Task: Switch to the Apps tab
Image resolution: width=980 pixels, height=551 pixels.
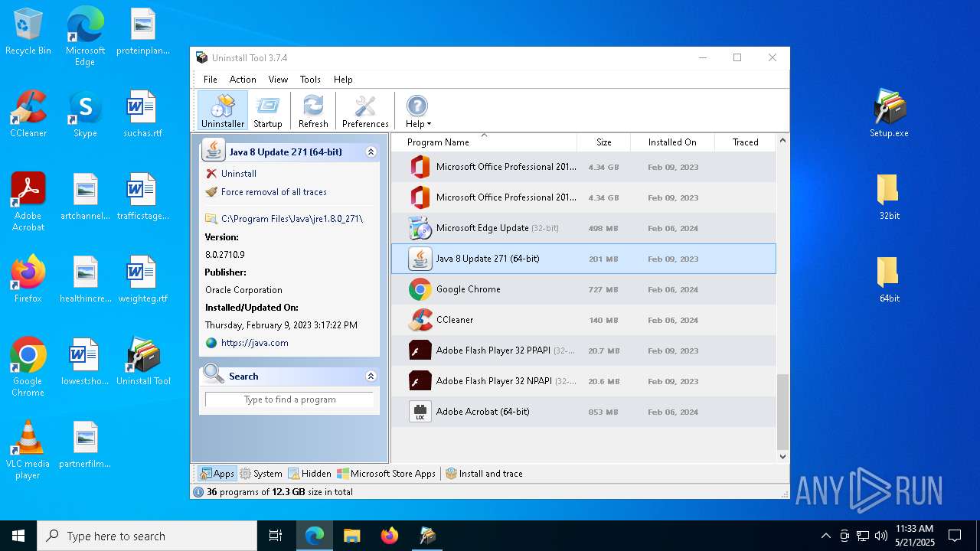Action: [217, 474]
